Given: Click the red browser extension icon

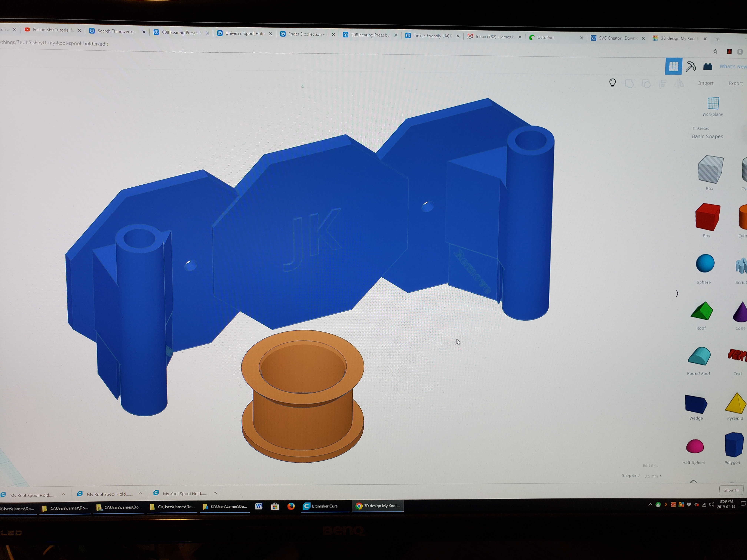Looking at the screenshot, I should (x=729, y=51).
